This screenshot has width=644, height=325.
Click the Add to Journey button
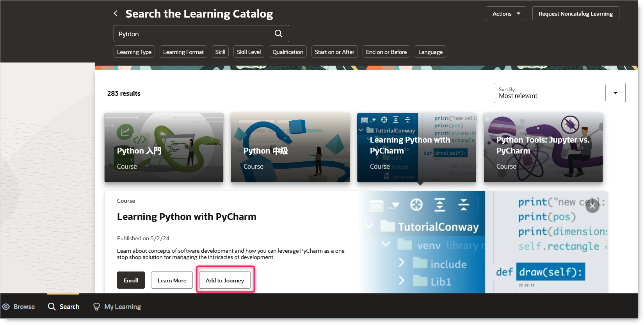(x=225, y=280)
